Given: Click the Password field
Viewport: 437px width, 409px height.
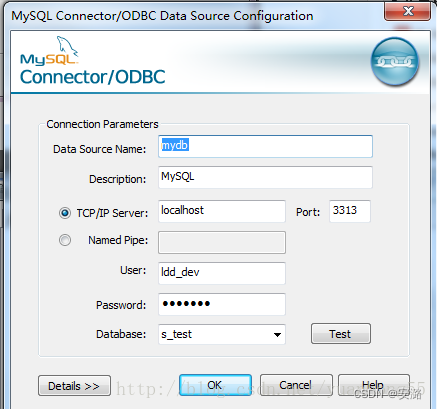Looking at the screenshot, I should click(222, 304).
